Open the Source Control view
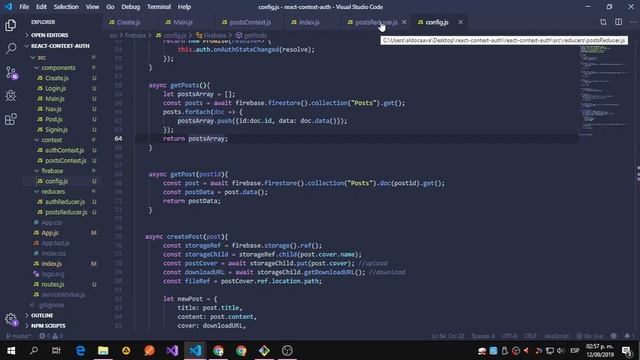The height and width of the screenshot is (360, 640). click(11, 73)
